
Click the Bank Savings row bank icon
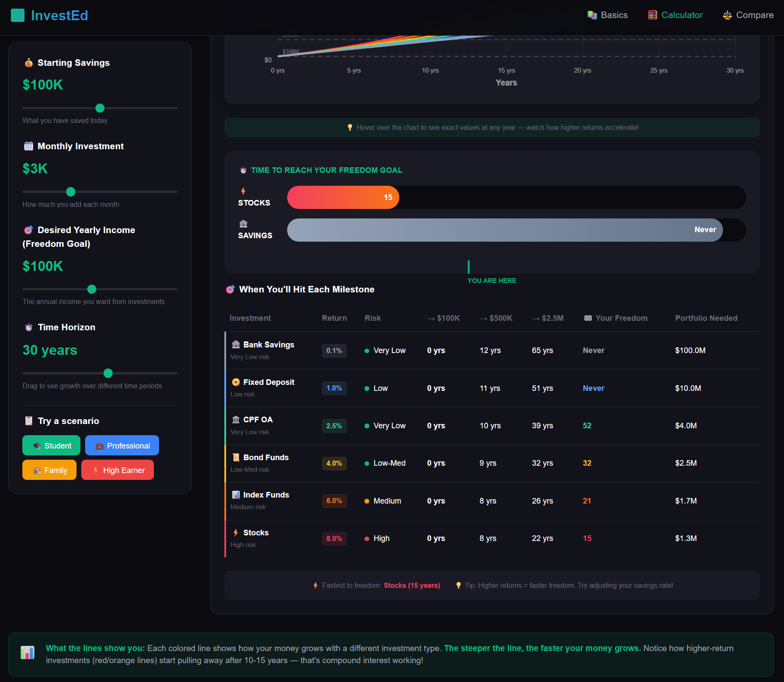coord(236,344)
